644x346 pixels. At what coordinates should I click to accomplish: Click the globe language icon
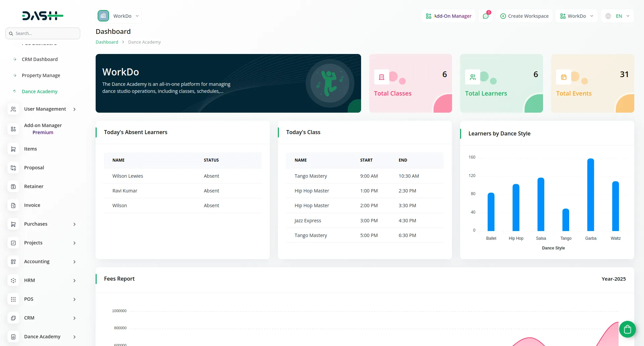(608, 16)
